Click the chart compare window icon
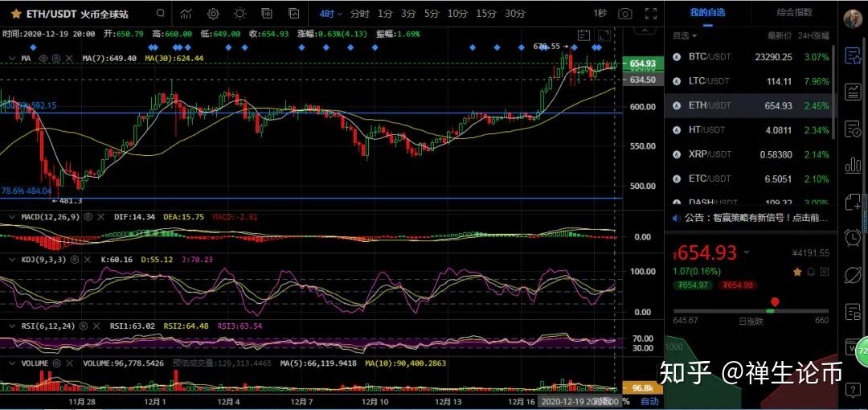Viewport: 868px width, 410px height. tap(294, 14)
